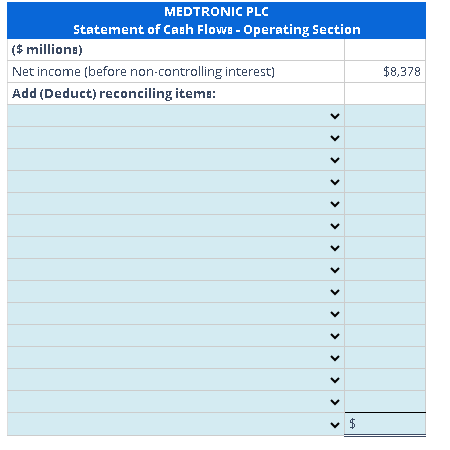This screenshot has width=450, height=450.
Task: Click the amount field in the thirteenth reconciling row
Action: [385, 380]
